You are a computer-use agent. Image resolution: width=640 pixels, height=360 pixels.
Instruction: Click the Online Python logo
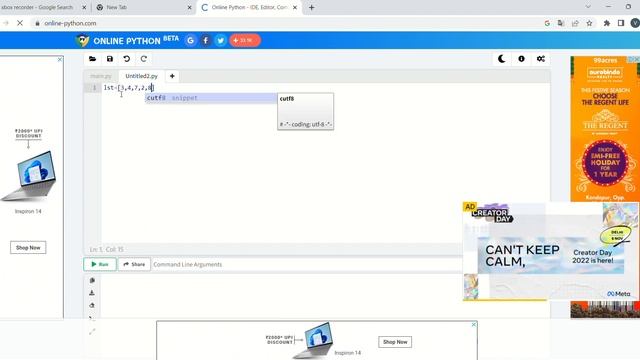tap(127, 40)
